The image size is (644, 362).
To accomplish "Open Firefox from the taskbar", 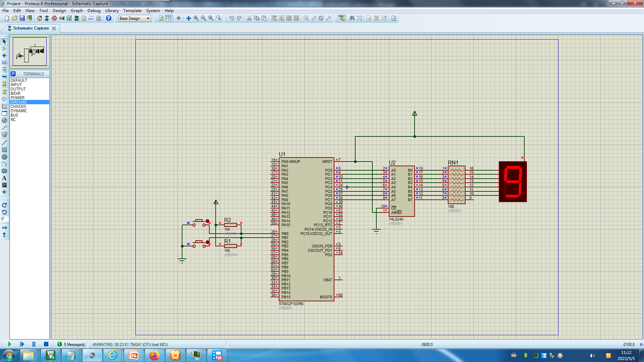I will (x=154, y=355).
